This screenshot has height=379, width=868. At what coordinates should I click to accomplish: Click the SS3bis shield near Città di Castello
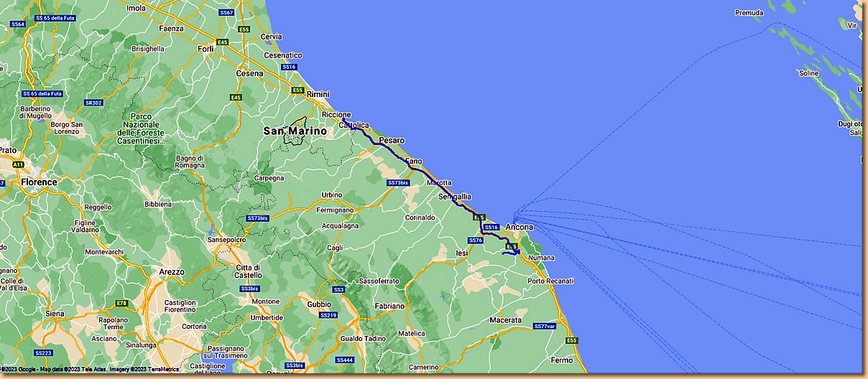tap(249, 288)
